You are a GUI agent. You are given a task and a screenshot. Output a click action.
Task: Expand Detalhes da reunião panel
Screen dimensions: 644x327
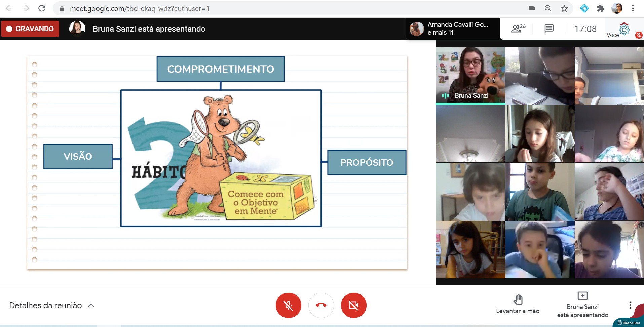point(52,305)
